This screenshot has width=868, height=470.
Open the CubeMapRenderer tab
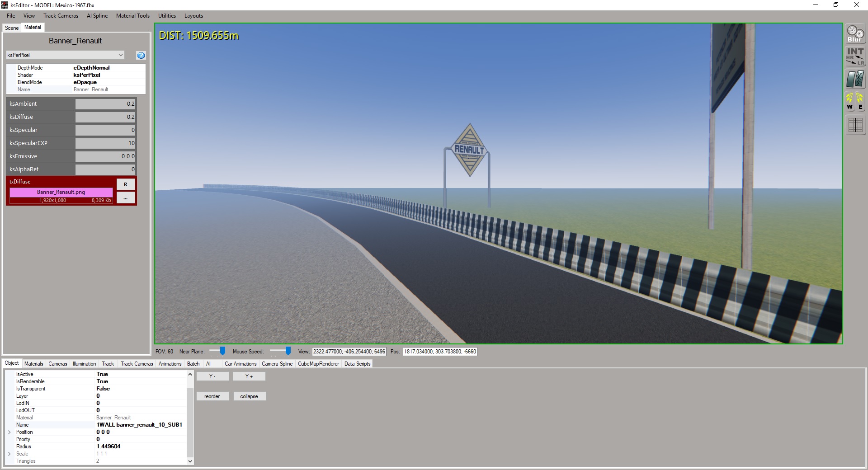click(x=318, y=364)
